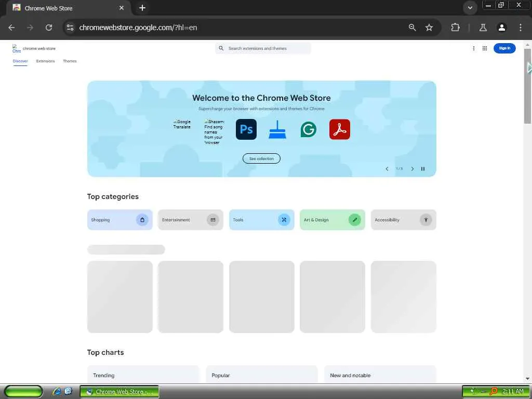Reload the page with the refresh icon
Viewport: 532px width, 399px height.
(x=49, y=28)
